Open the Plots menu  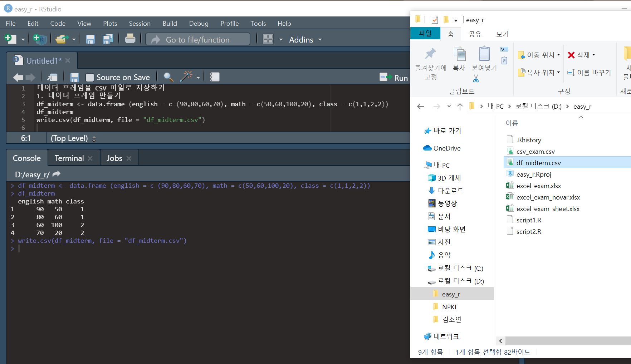point(110,23)
